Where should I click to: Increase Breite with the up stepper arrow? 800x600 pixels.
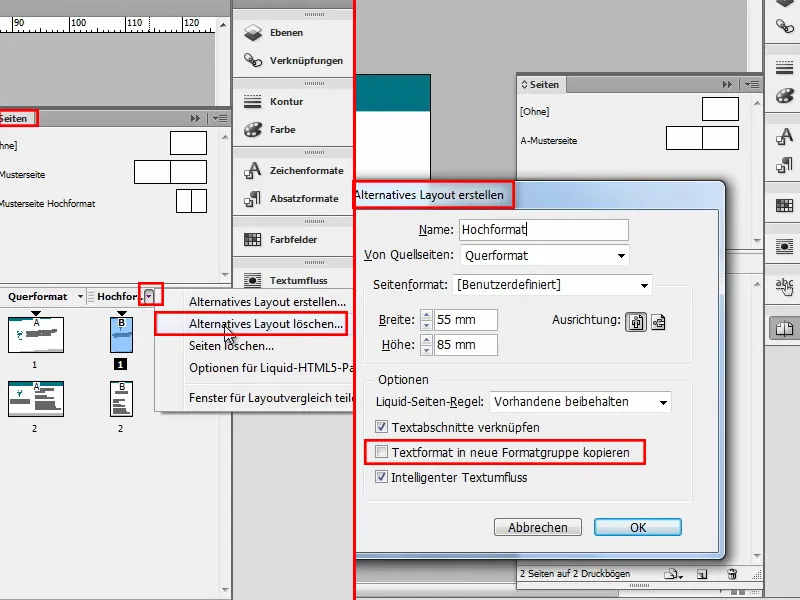[x=427, y=315]
